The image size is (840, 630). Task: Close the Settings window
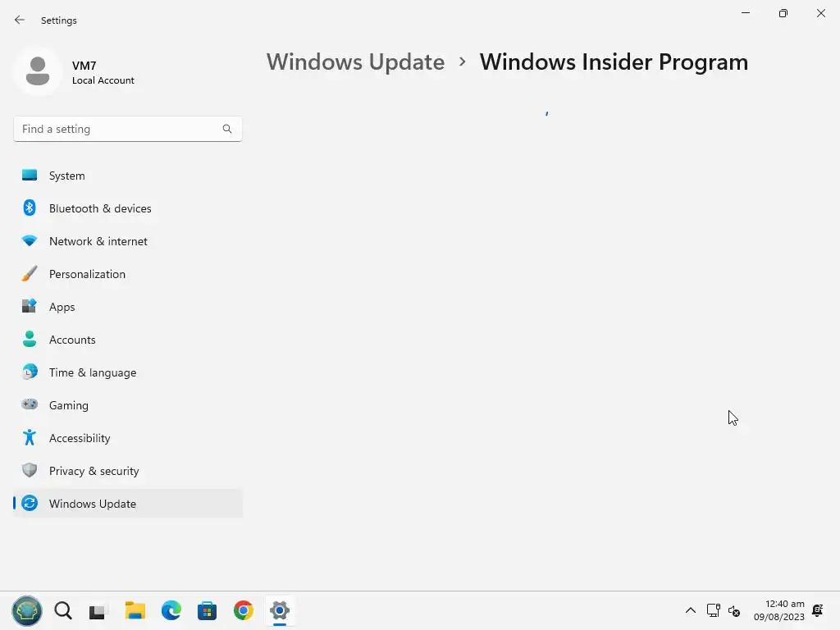click(x=820, y=13)
